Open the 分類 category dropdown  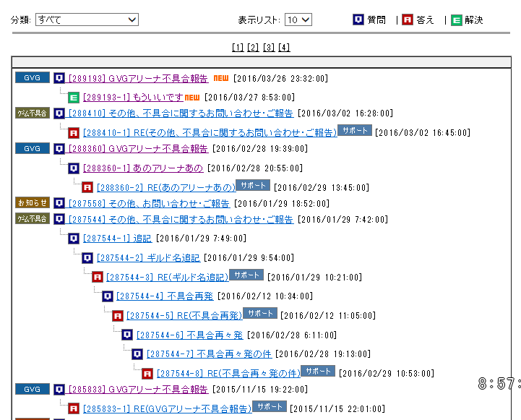[x=87, y=20]
